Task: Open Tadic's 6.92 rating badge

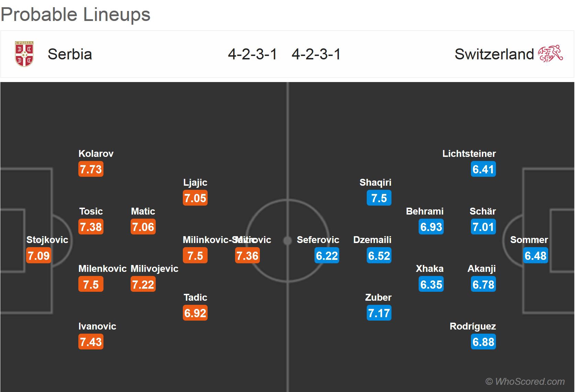Action: click(x=195, y=313)
